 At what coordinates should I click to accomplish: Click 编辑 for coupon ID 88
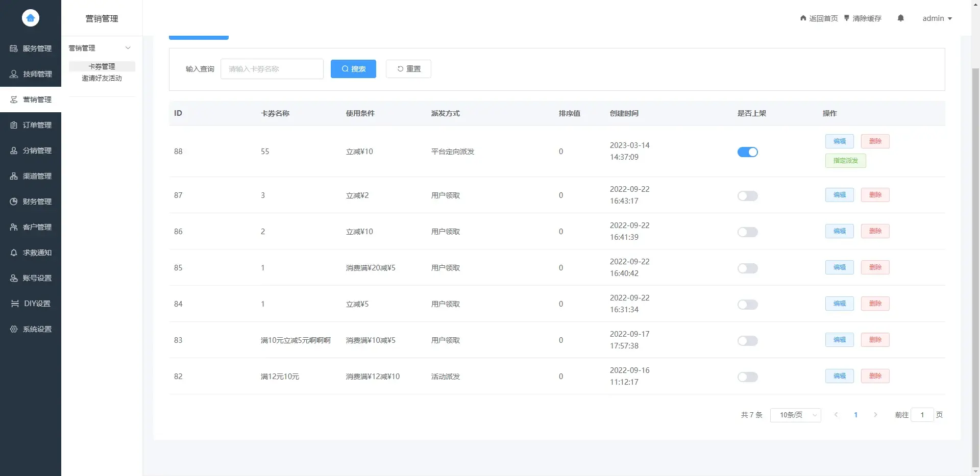840,141
